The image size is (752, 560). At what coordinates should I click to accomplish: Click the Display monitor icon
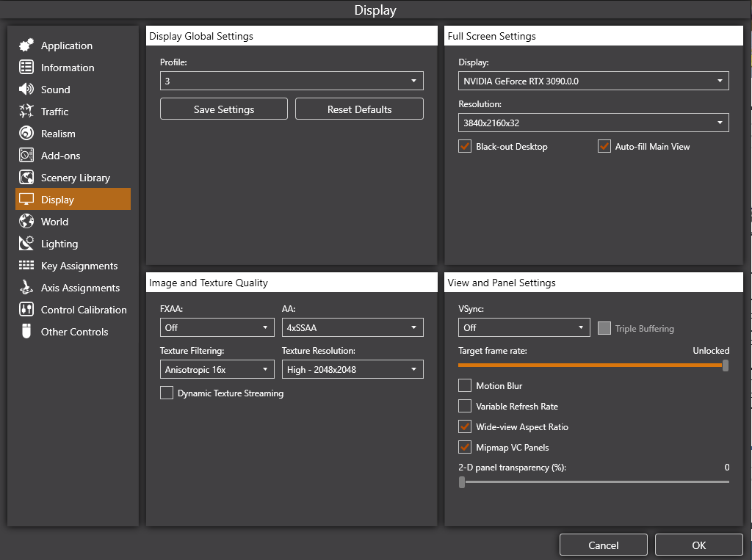pyautogui.click(x=26, y=200)
